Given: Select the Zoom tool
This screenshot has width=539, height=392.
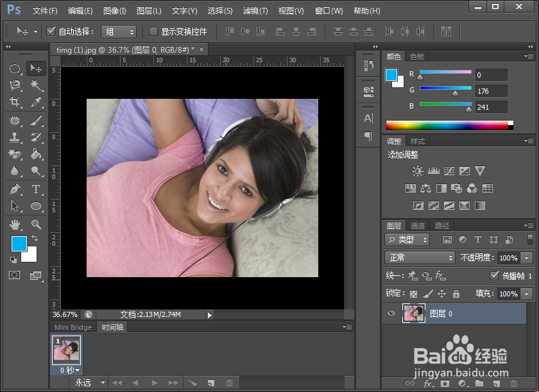Looking at the screenshot, I should [36, 225].
